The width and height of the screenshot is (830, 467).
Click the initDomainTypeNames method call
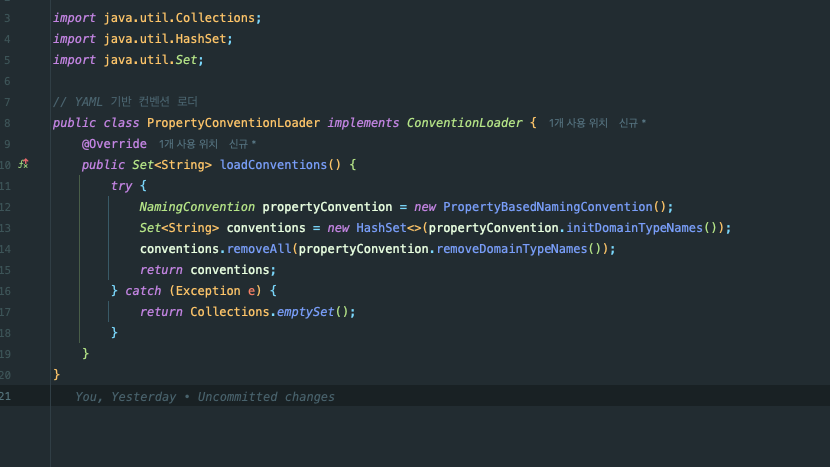coord(635,228)
